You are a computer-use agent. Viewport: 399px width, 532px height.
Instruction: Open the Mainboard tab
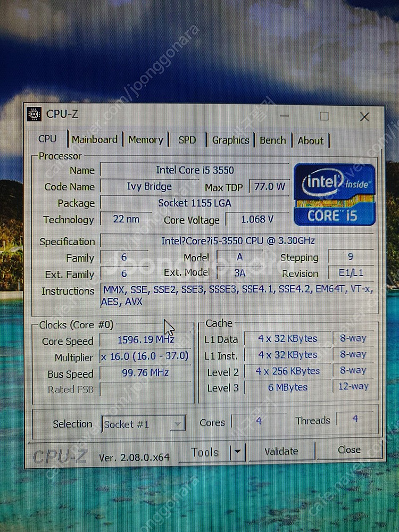(x=95, y=139)
